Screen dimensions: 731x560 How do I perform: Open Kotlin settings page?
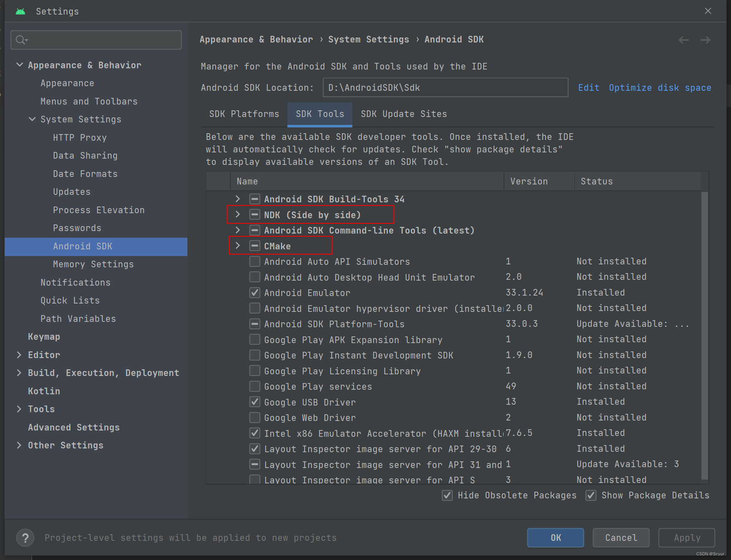coord(44,391)
